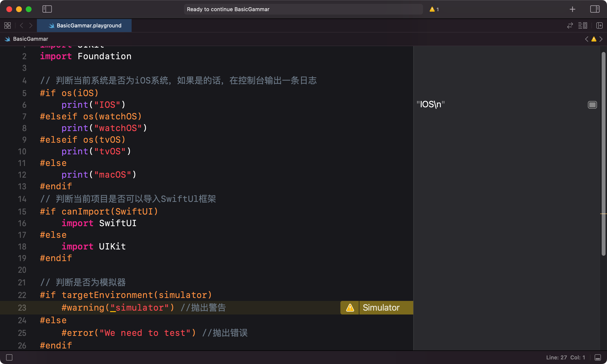Go forward with the right navigation arrow
This screenshot has width=607, height=364.
(31, 25)
